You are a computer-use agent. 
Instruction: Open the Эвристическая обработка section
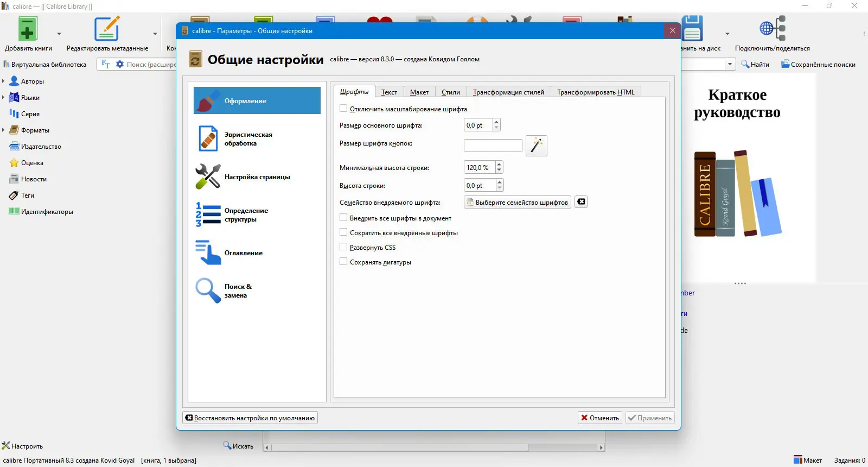click(x=257, y=138)
